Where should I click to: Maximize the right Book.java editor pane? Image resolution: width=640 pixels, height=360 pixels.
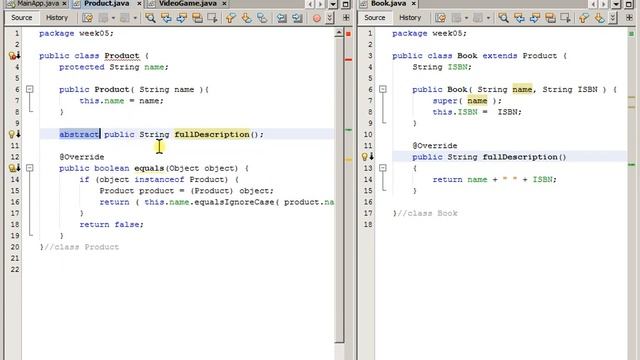pyautogui.click(x=629, y=4)
